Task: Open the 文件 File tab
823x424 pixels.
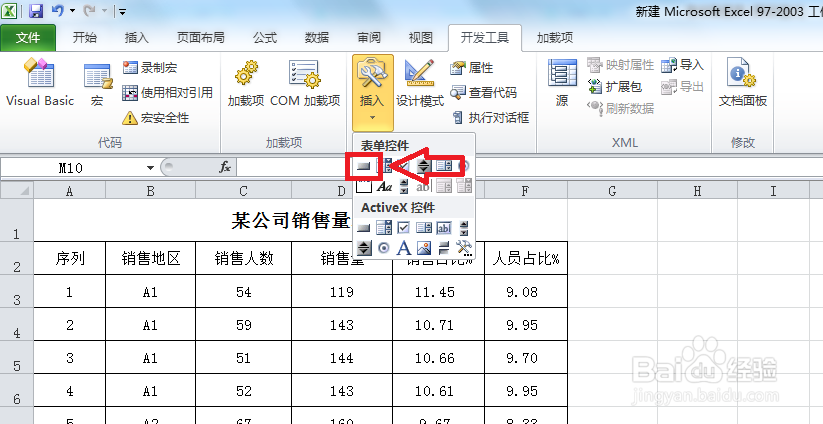Action: tap(28, 38)
